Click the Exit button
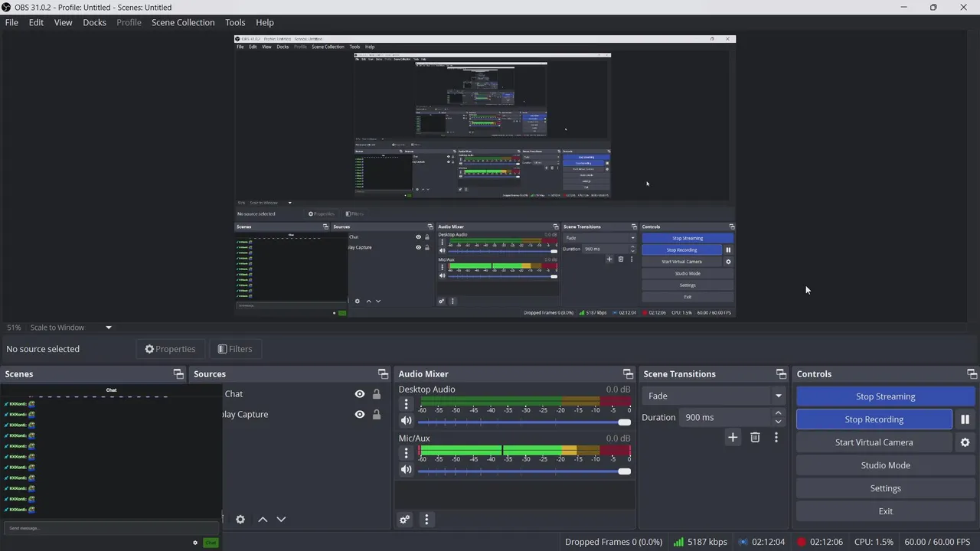The height and width of the screenshot is (551, 980). 885,511
